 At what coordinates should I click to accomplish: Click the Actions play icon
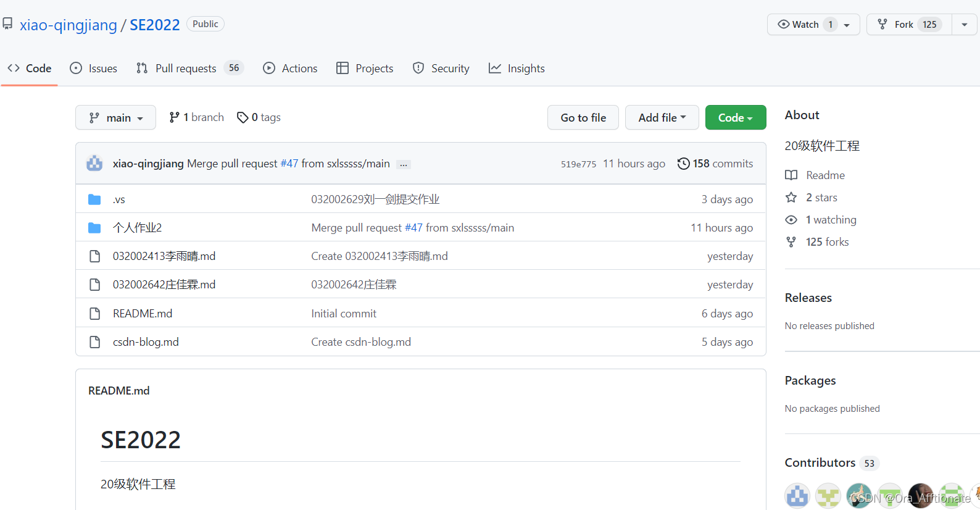[269, 68]
